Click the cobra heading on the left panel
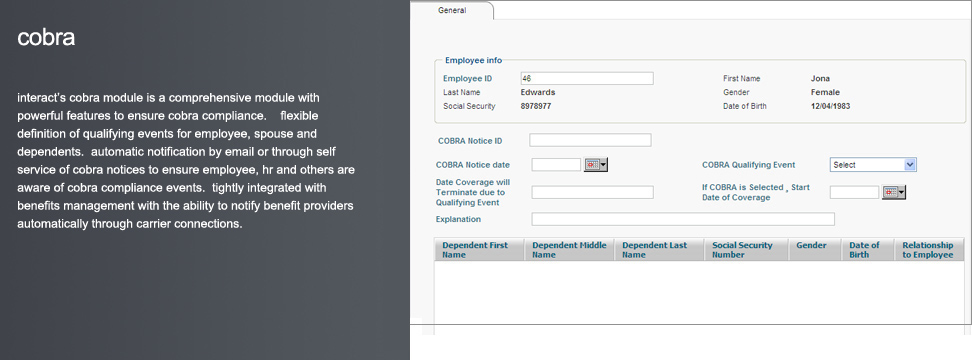This screenshot has width=972, height=360. (x=46, y=37)
